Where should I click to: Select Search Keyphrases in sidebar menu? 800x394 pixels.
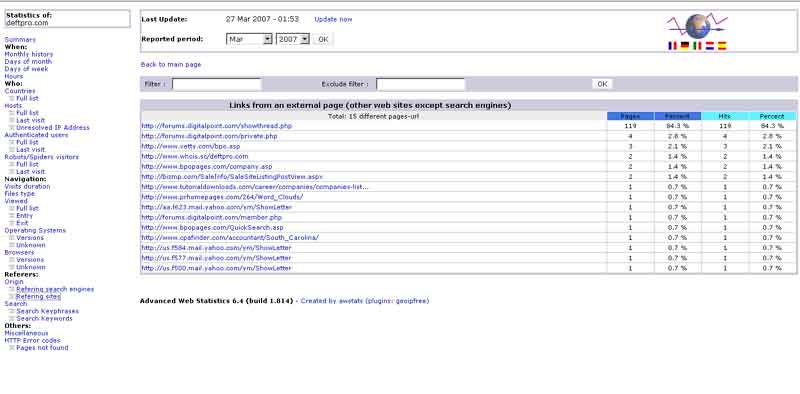click(x=47, y=311)
